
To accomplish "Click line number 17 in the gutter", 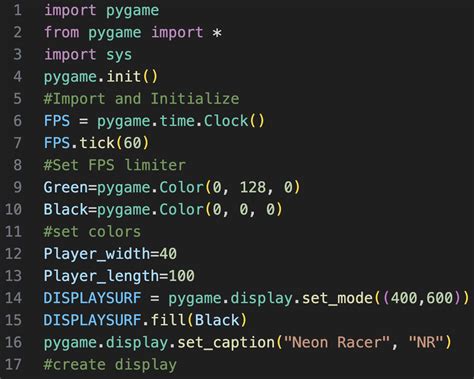I will click(x=14, y=364).
